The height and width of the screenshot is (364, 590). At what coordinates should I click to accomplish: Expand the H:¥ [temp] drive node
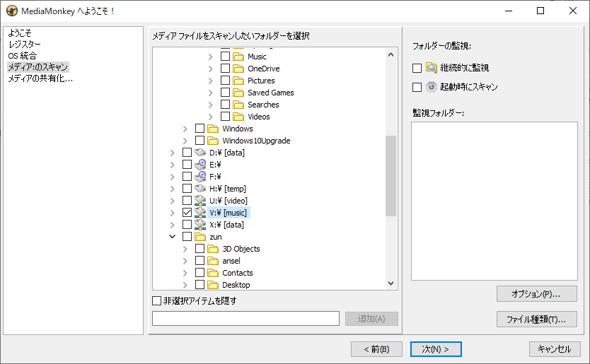click(x=173, y=189)
